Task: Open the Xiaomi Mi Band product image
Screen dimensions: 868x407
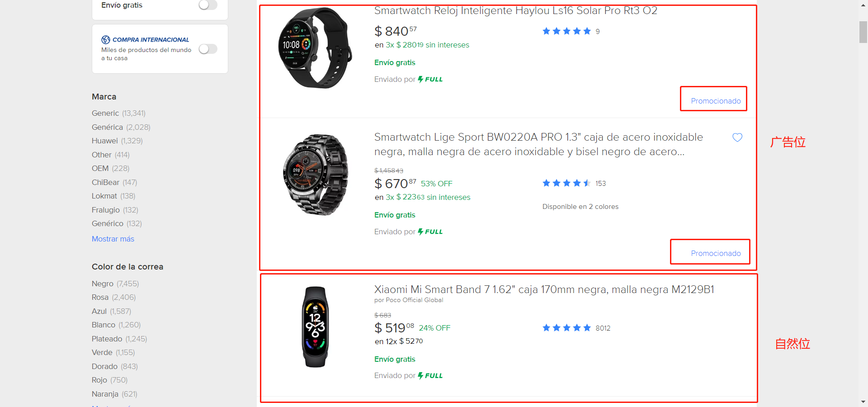Action: [315, 327]
